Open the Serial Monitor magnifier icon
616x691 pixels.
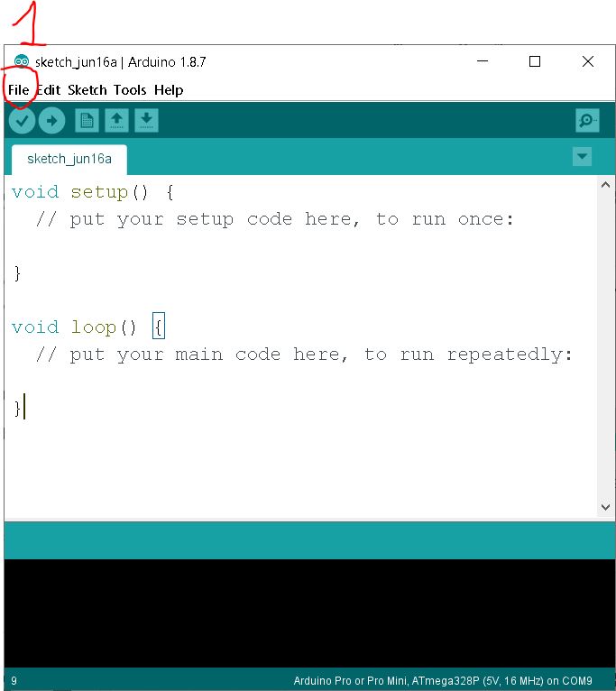[x=587, y=120]
